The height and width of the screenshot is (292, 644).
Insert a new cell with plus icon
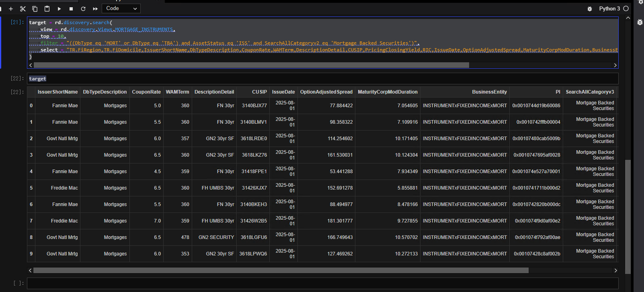coord(11,8)
